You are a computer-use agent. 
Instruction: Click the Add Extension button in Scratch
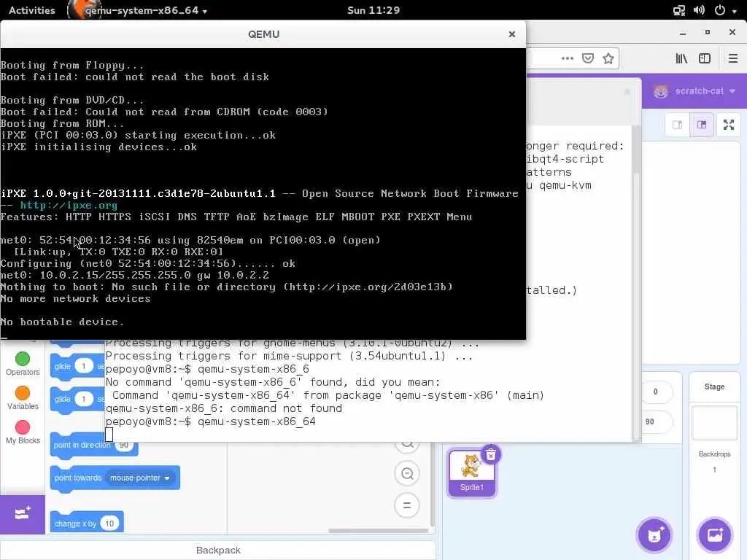[x=23, y=514]
